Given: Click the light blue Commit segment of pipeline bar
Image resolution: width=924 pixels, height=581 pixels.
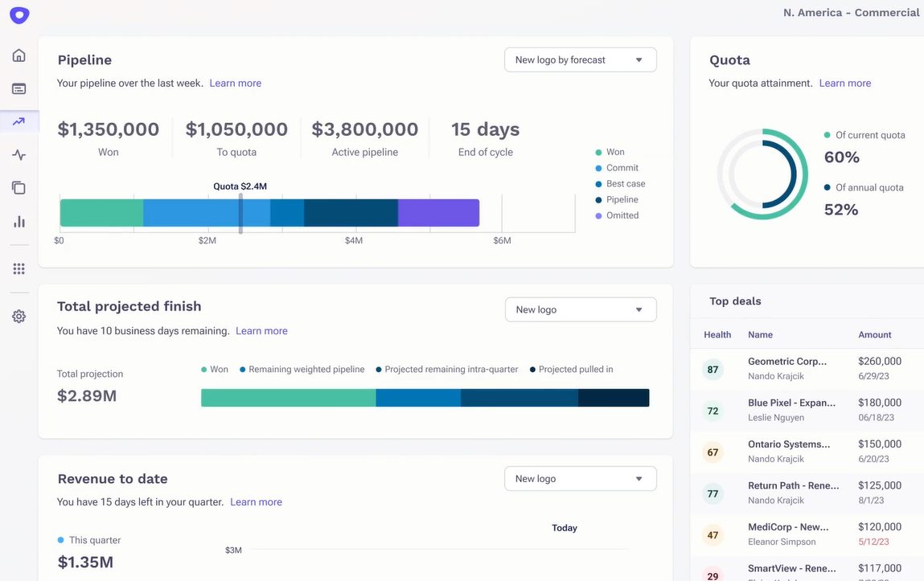Looking at the screenshot, I should pos(206,212).
